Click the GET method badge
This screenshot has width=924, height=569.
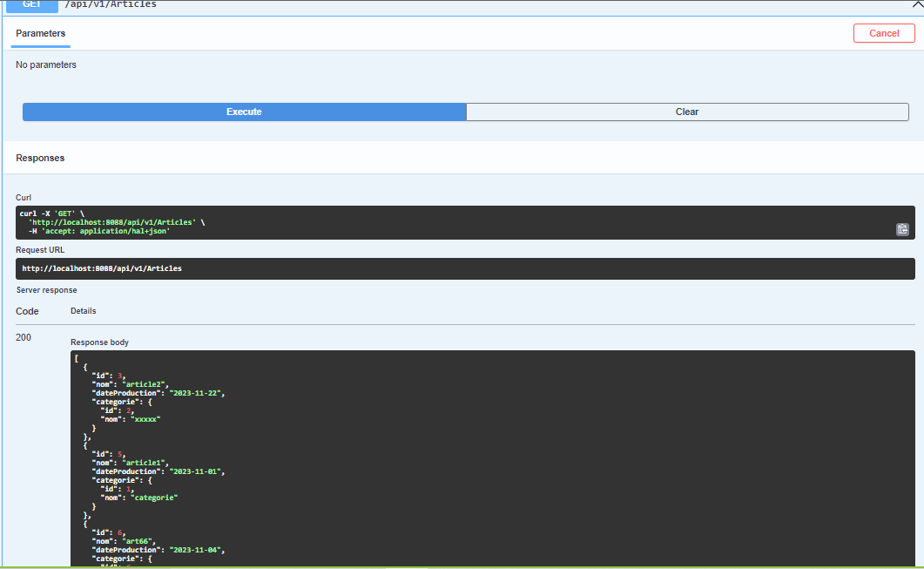click(x=30, y=4)
